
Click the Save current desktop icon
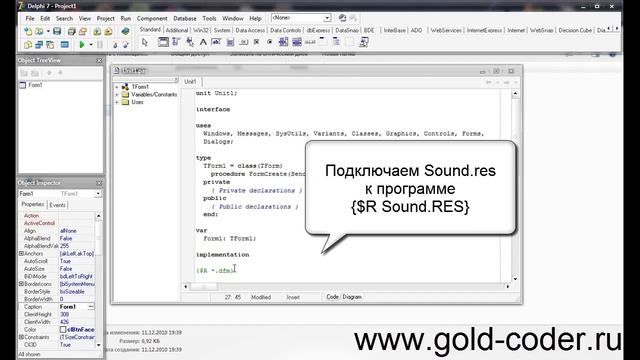click(x=342, y=18)
